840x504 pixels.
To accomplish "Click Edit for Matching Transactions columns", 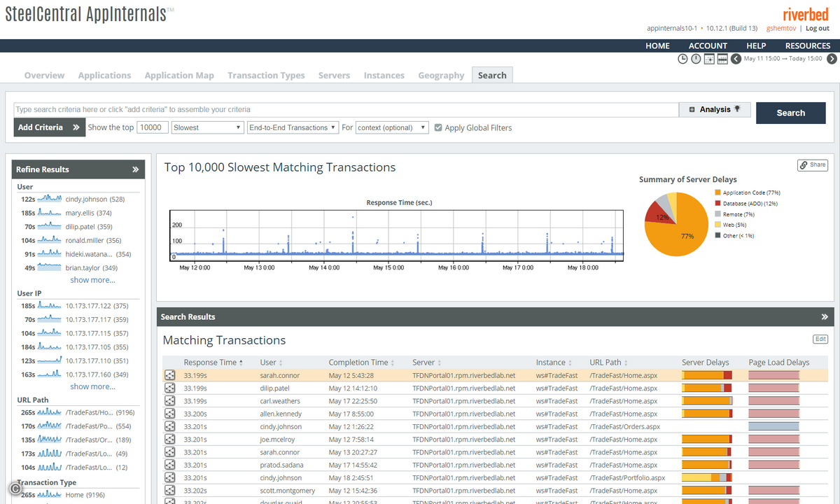I will click(x=820, y=339).
